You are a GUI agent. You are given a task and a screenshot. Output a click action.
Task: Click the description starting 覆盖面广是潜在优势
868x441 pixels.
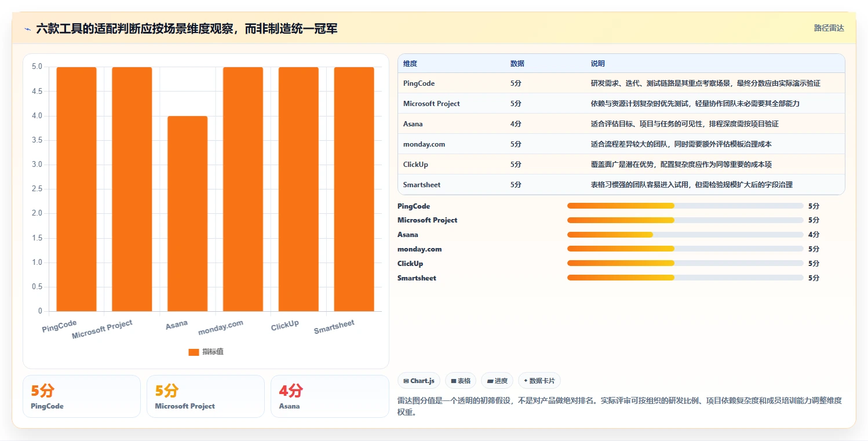[x=681, y=165]
